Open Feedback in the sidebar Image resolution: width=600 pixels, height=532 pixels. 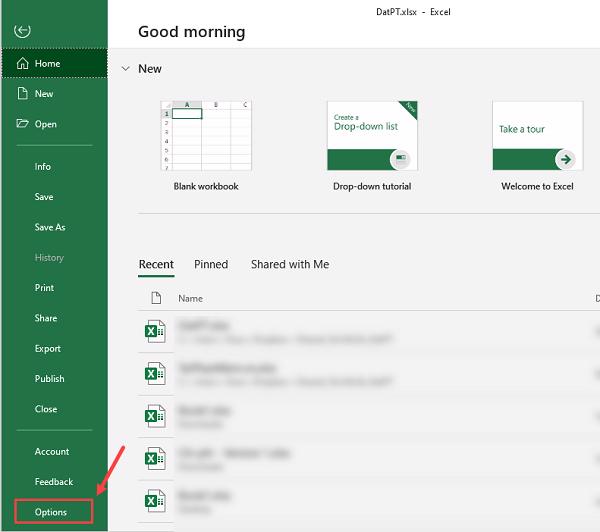(x=54, y=481)
